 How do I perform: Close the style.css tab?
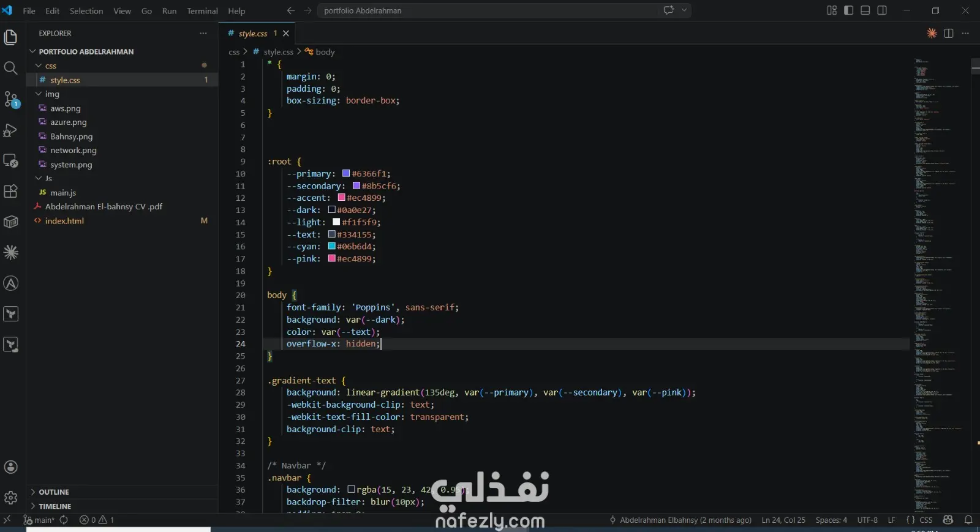[x=286, y=33]
